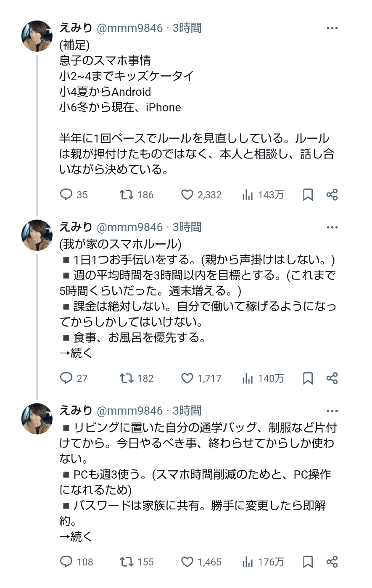Share the first tweet about キッズケータイ
This screenshot has width=372, height=588.
coord(332,195)
